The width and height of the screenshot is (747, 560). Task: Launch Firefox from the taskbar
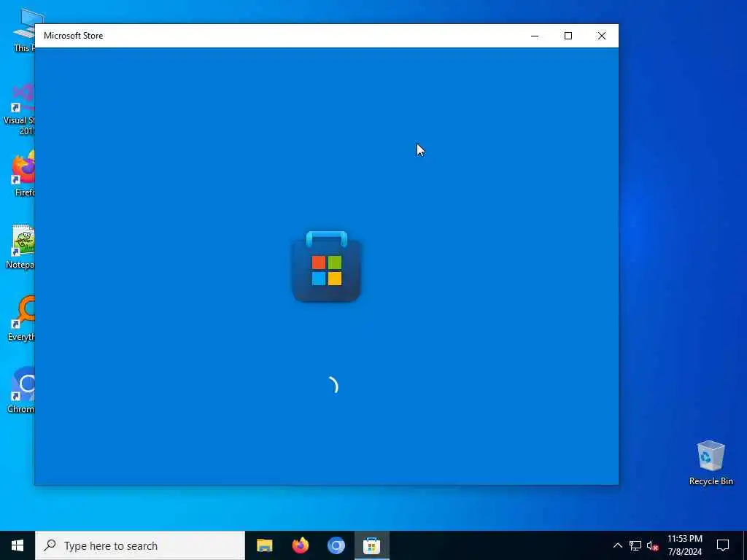(300, 545)
